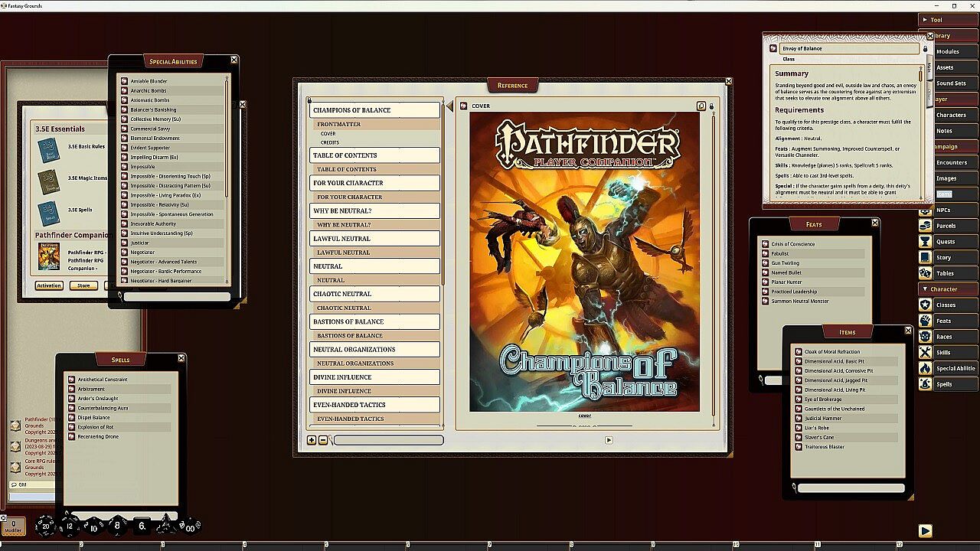The image size is (980, 551).
Task: Click the d12 die in the dice tray
Action: point(70,526)
